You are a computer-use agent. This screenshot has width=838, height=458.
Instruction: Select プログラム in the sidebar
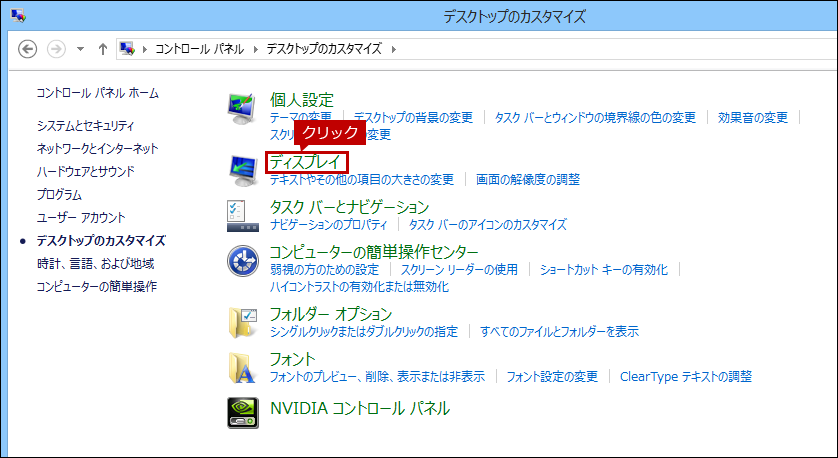click(59, 195)
